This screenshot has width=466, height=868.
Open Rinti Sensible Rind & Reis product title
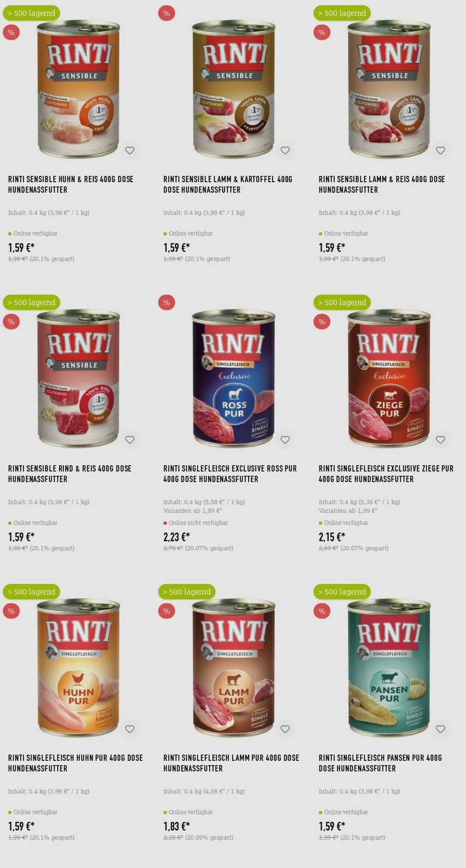click(x=70, y=474)
